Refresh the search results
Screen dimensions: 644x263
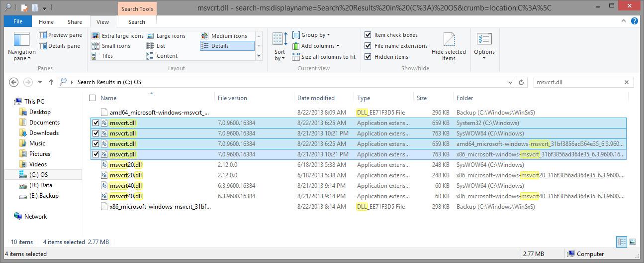[x=521, y=82]
